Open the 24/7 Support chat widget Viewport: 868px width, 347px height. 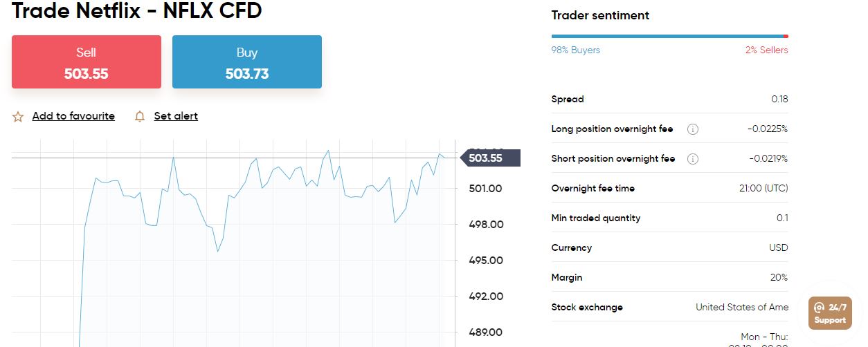(830, 313)
